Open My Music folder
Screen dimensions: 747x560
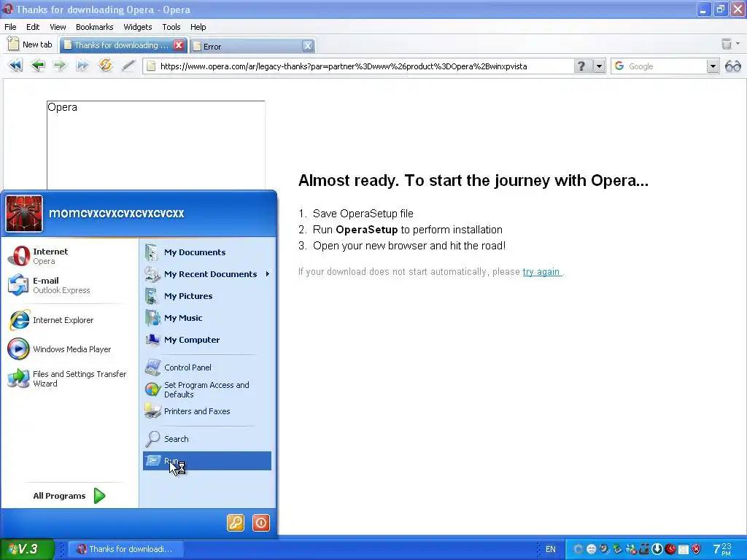point(207,318)
